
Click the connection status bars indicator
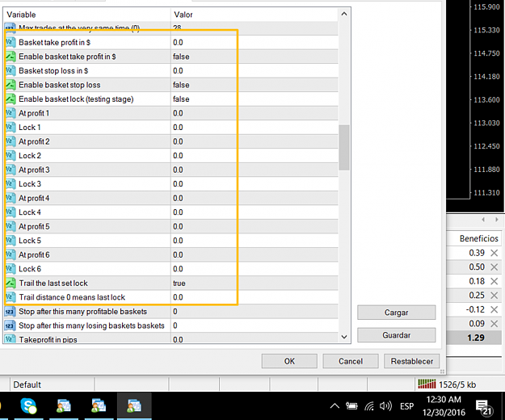pos(427,384)
